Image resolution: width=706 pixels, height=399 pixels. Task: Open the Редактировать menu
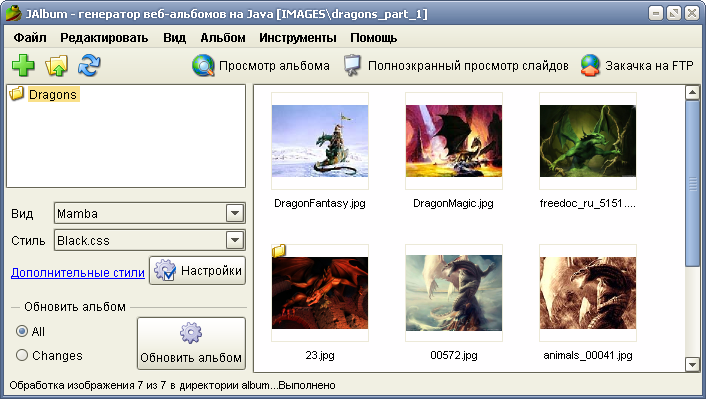coord(104,38)
